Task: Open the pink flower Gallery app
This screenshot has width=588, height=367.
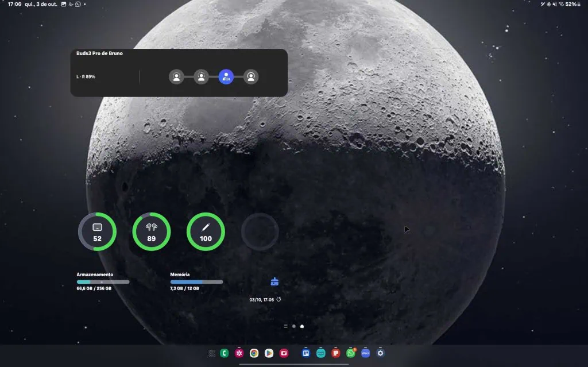Action: 239,353
